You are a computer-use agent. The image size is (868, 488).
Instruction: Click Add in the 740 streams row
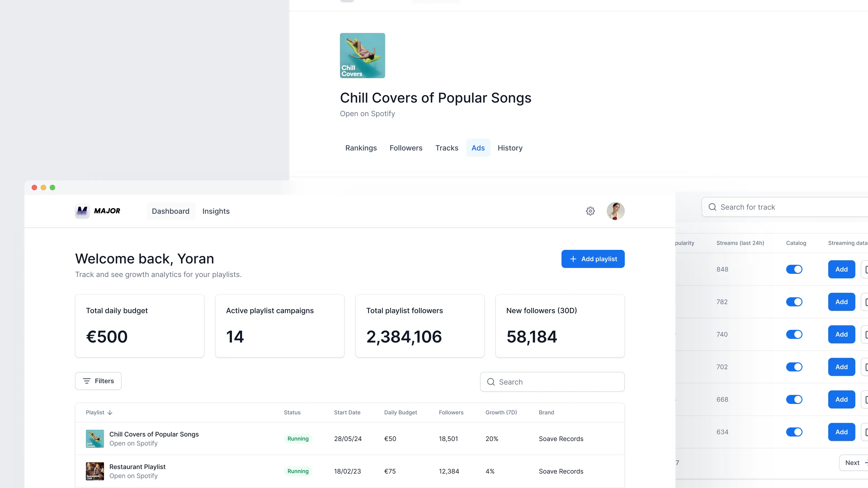(842, 334)
